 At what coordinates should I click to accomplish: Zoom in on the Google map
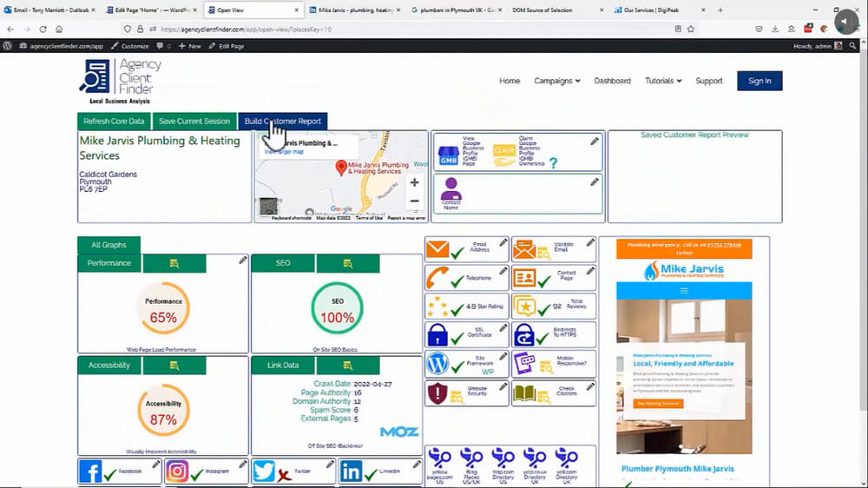pos(414,182)
